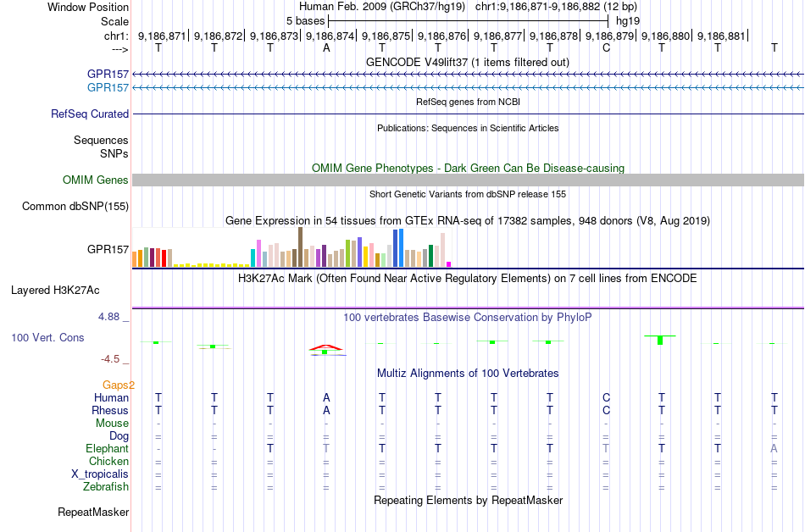805x532 pixels.
Task: Click the A base in the ruler sequence row
Action: [326, 48]
